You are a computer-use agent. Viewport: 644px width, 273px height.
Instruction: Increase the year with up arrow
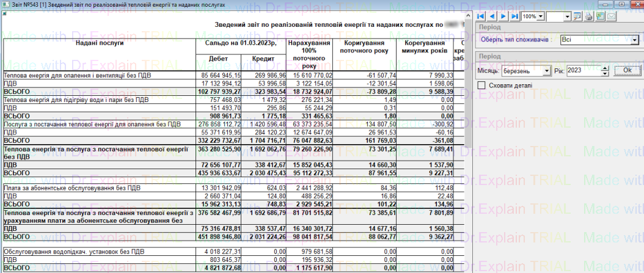[x=605, y=68]
